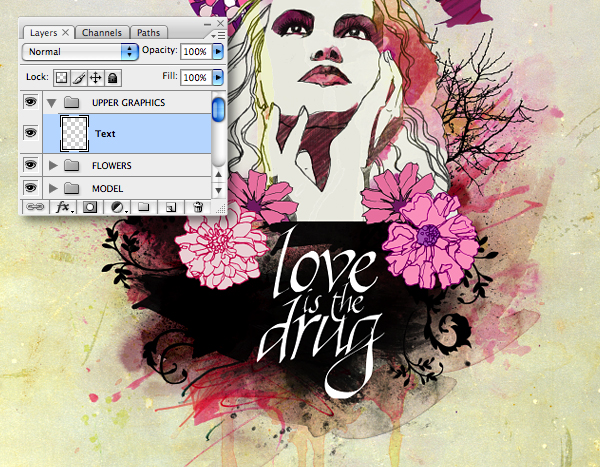Switch to the Channels tab
Screen dimensions: 600x467
coord(102,33)
